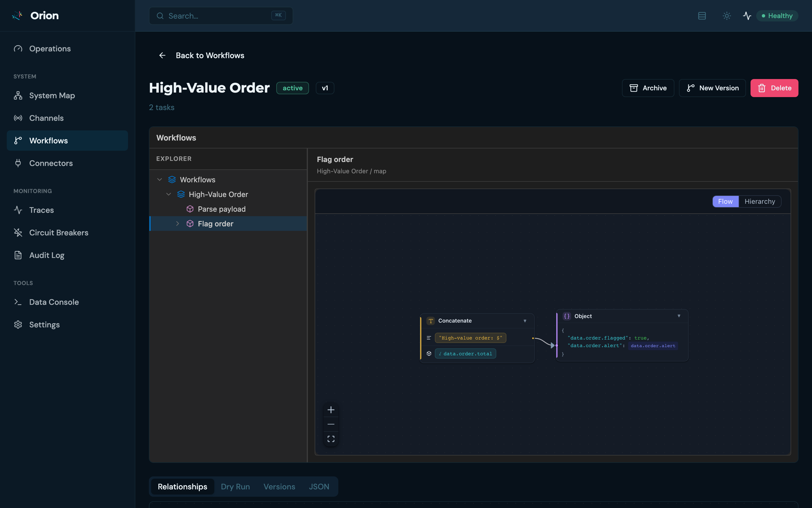Switch to the Dry Run tab

pyautogui.click(x=235, y=487)
